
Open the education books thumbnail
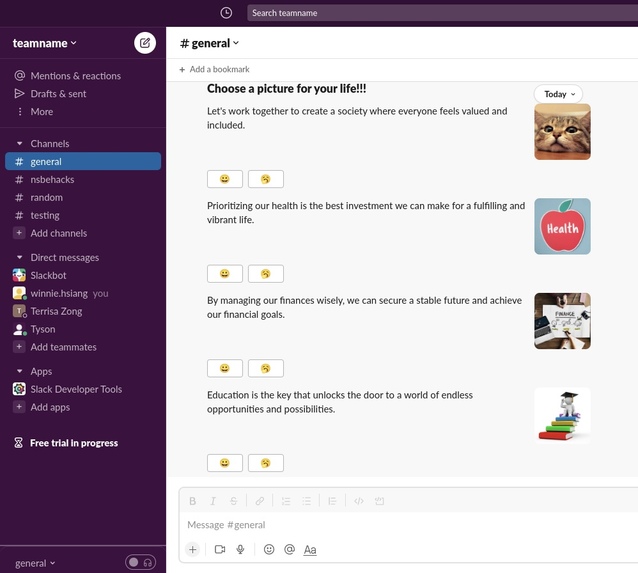pos(562,416)
